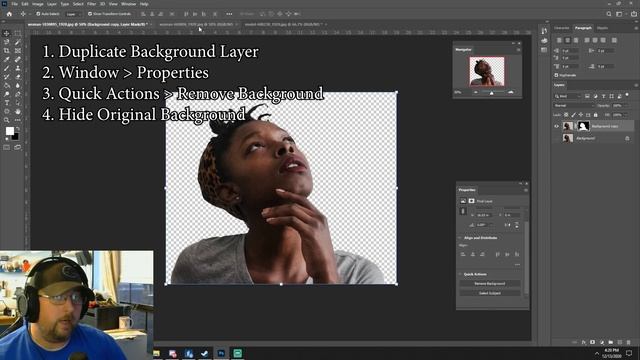
Task: Click the Select Subject button
Action: click(x=490, y=293)
